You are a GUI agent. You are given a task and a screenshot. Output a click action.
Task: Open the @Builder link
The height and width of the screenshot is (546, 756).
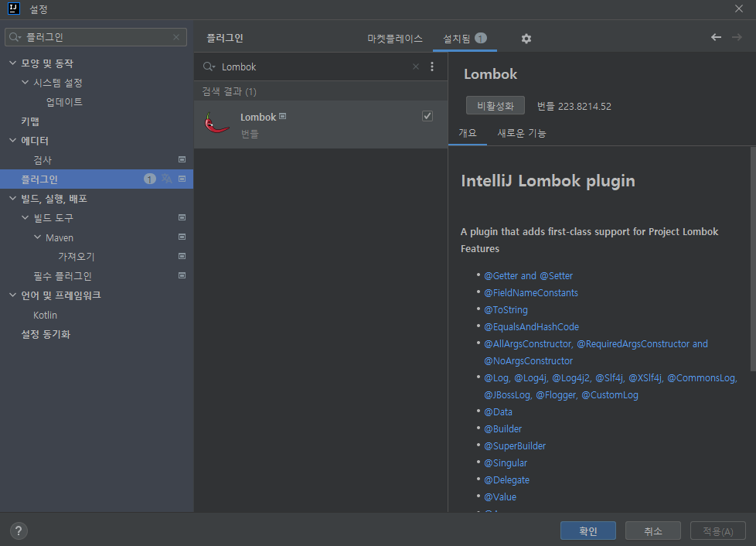tap(503, 428)
